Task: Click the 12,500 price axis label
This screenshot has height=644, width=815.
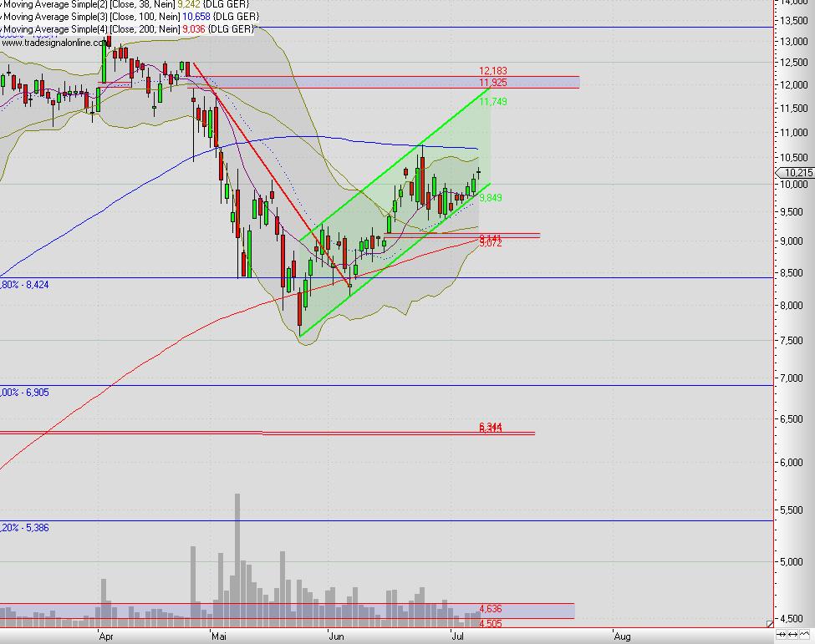Action: [794, 63]
